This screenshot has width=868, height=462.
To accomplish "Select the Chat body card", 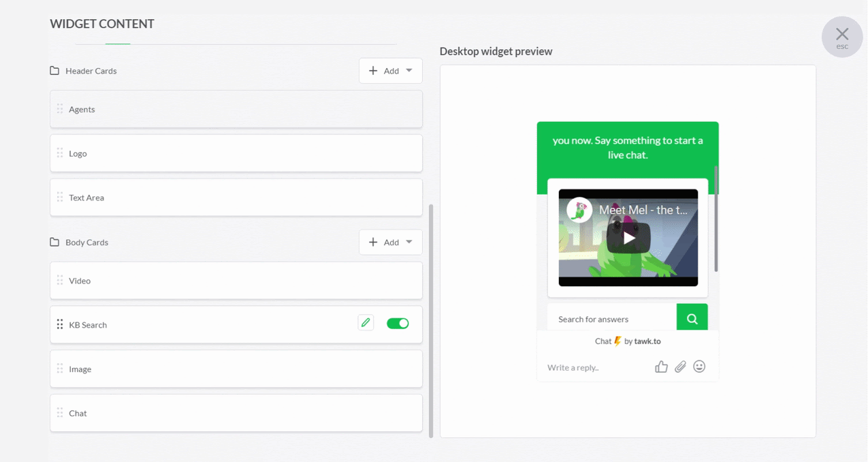I will coord(236,413).
